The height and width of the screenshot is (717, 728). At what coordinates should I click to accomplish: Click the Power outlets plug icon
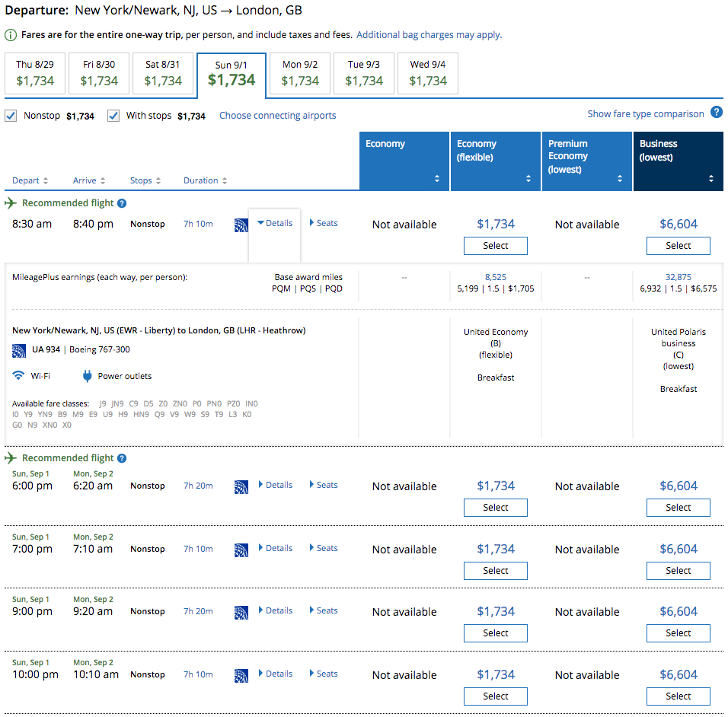(x=88, y=376)
